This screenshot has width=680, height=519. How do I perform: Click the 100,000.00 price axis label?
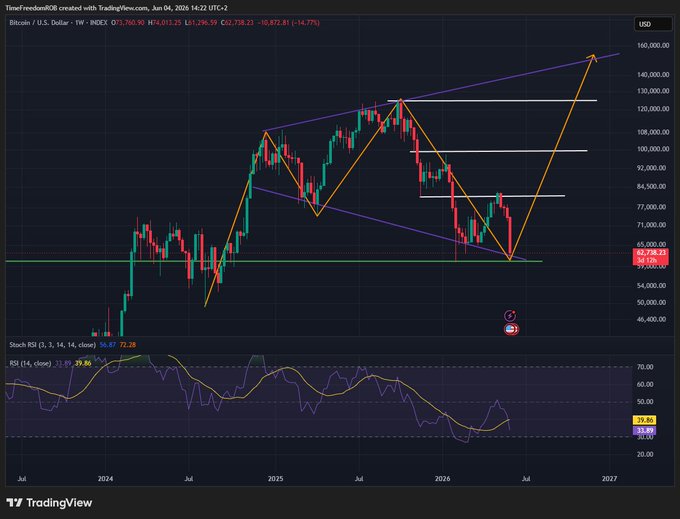(653, 149)
